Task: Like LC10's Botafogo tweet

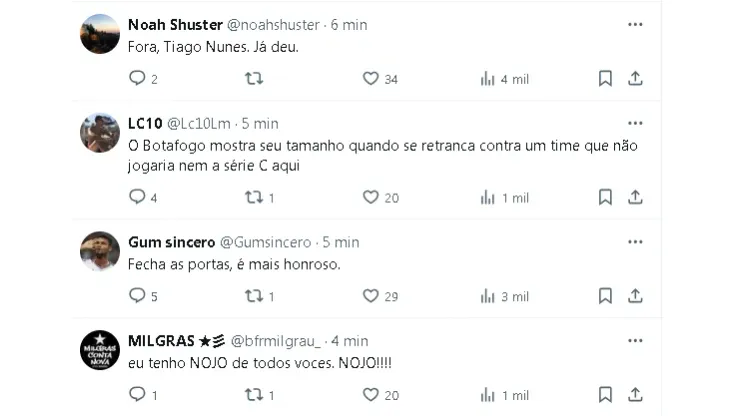Action: [x=371, y=197]
